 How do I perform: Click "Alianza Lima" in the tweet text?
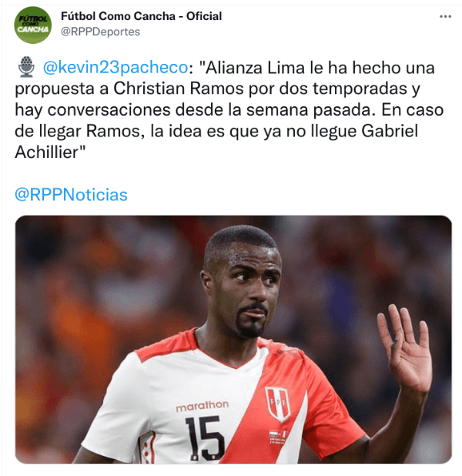(255, 67)
